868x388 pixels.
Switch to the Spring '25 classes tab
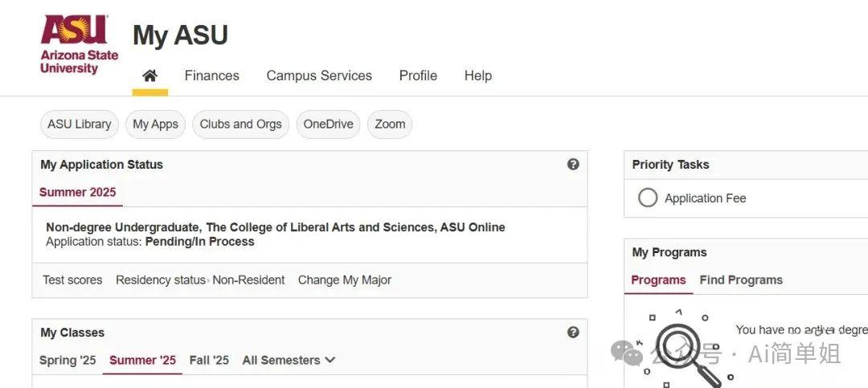[x=68, y=360]
